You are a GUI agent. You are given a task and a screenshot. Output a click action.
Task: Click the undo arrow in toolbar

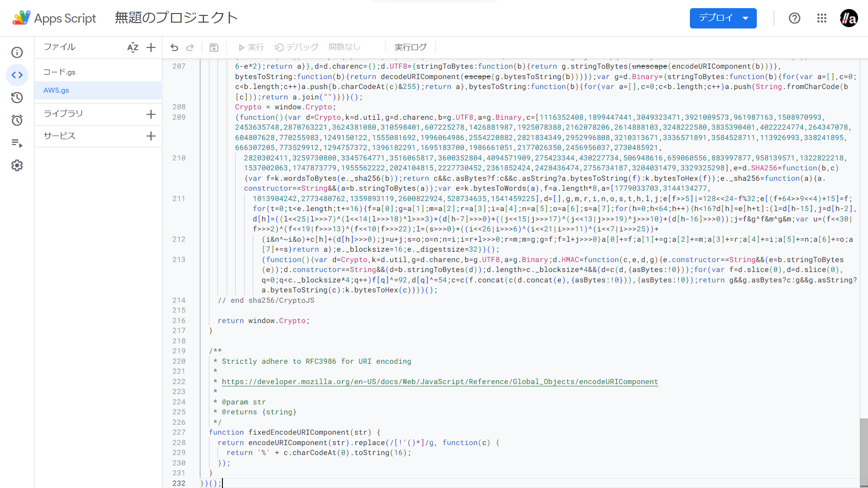[175, 47]
